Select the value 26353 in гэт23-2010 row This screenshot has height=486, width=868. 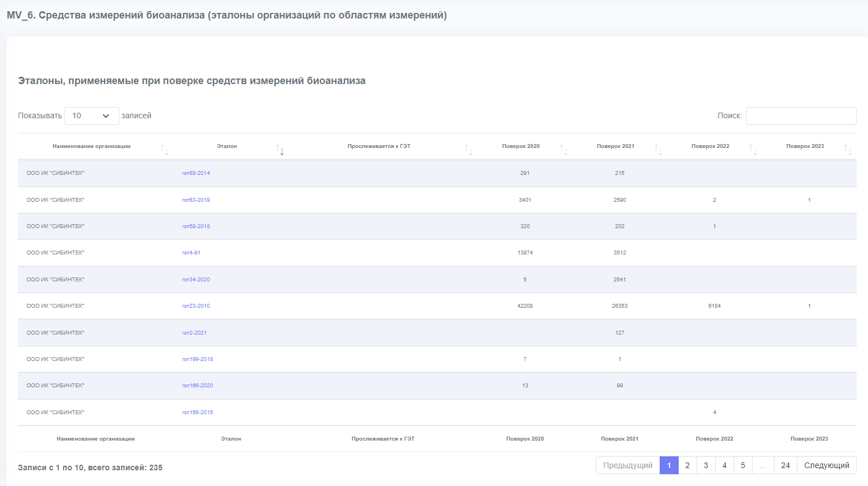(x=620, y=306)
